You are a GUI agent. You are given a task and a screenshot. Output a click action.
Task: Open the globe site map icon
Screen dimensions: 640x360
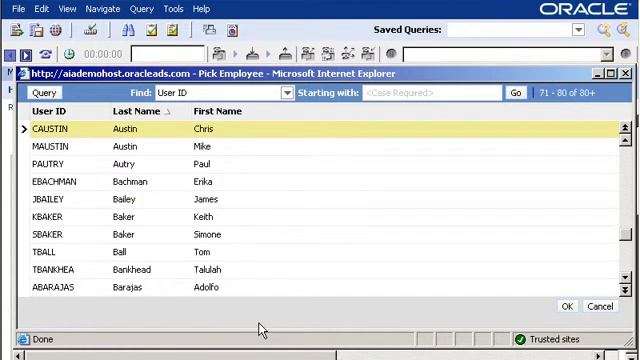[56, 30]
